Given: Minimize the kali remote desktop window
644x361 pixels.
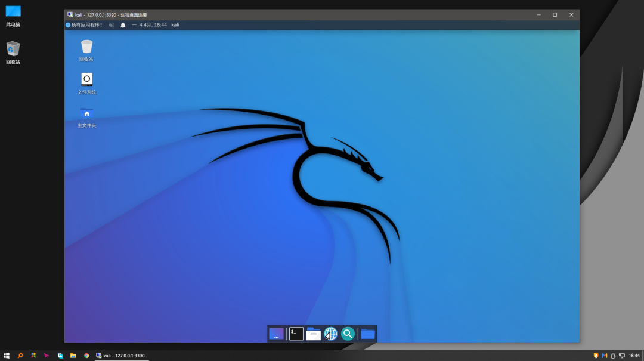Looking at the screenshot, I should tap(539, 15).
